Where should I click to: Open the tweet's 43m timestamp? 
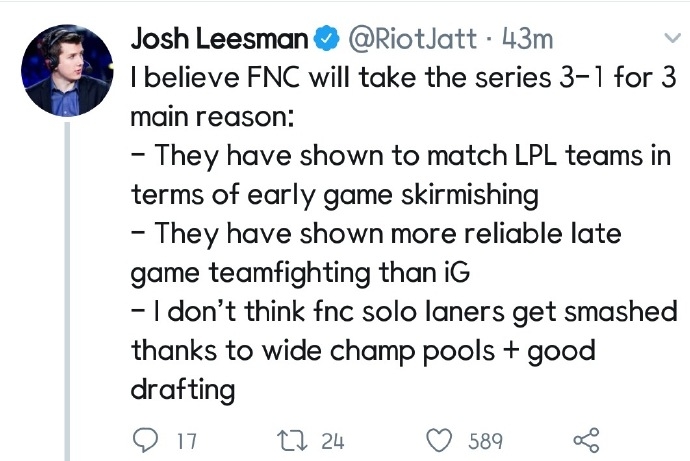click(523, 40)
